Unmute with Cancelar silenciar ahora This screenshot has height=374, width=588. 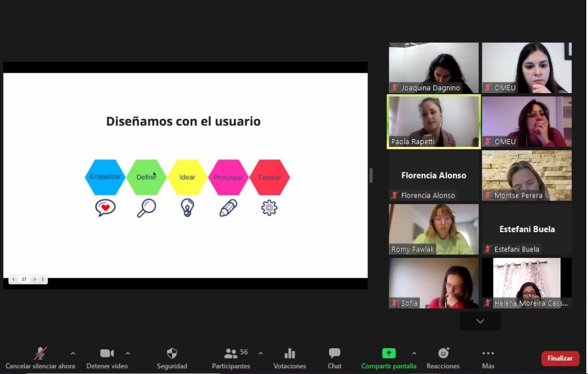click(39, 353)
